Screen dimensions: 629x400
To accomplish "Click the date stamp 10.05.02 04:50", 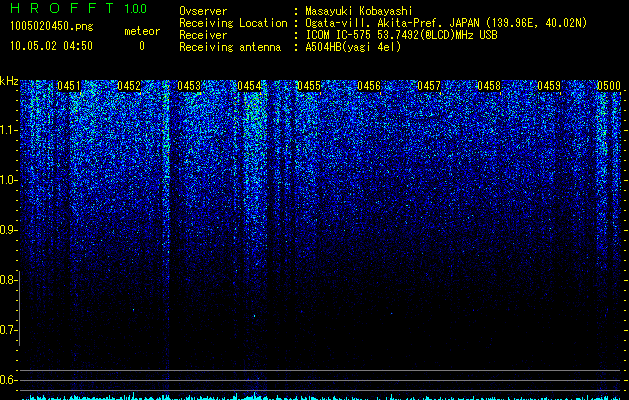I will (x=51, y=46).
